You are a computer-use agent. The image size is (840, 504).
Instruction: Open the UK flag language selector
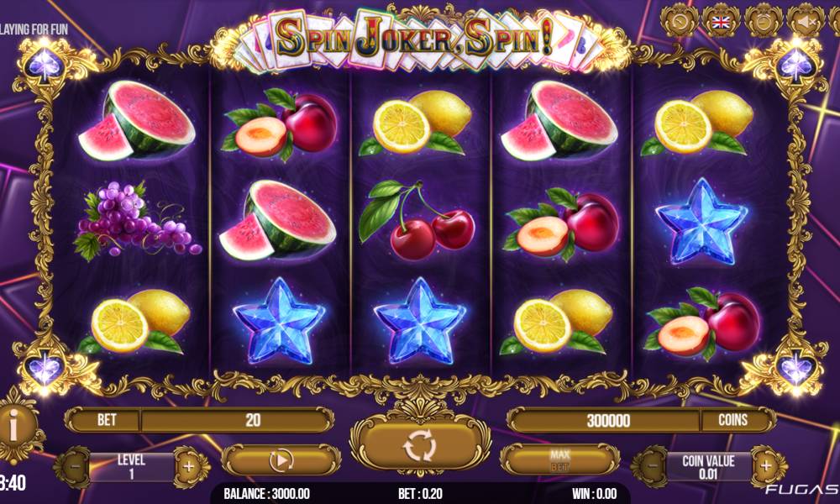tap(721, 22)
